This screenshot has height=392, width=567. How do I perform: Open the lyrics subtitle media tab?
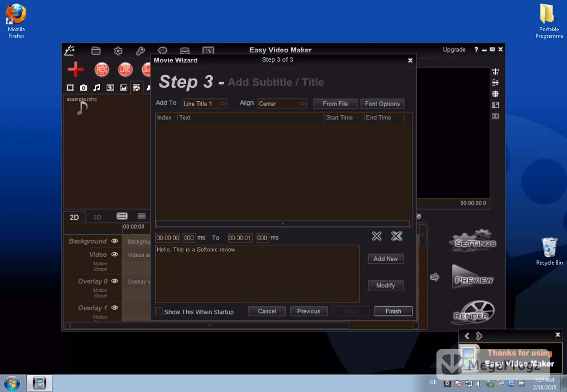[x=136, y=87]
